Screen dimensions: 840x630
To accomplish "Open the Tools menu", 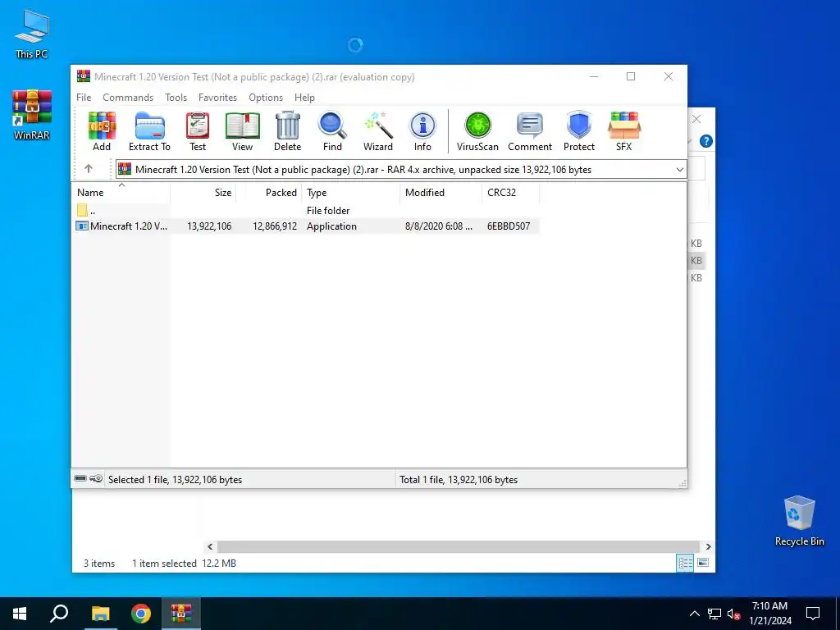I will point(176,98).
